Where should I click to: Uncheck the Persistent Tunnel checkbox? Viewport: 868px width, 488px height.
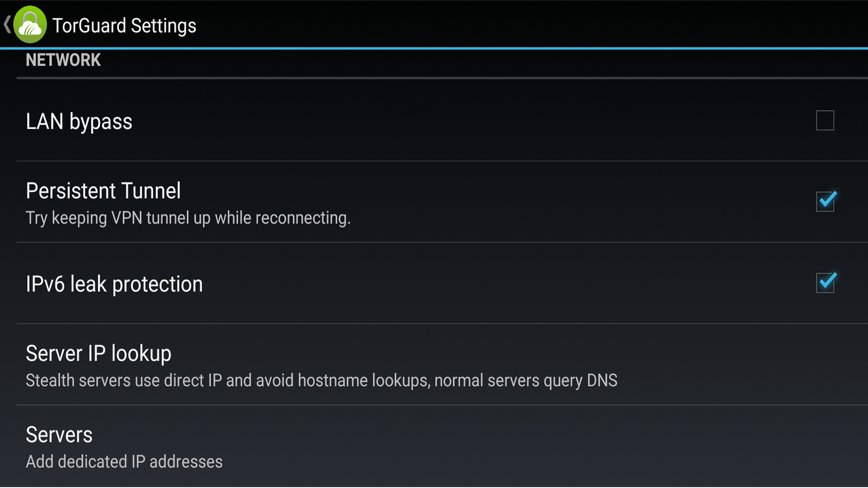[x=825, y=202]
